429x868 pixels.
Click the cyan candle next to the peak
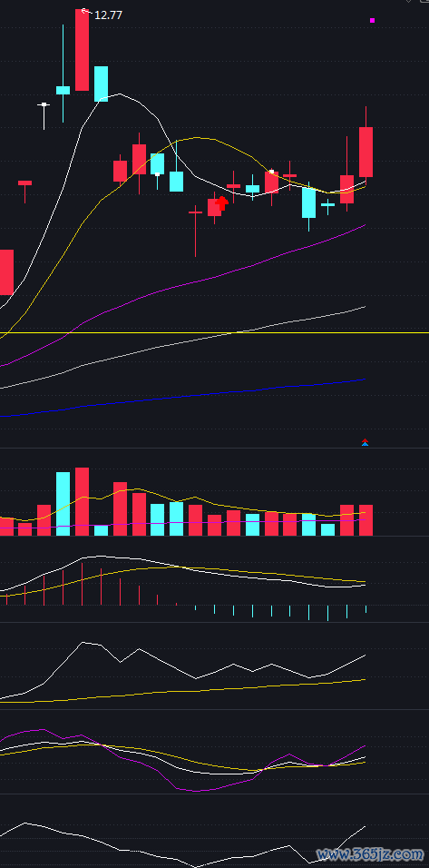pyautogui.click(x=102, y=84)
